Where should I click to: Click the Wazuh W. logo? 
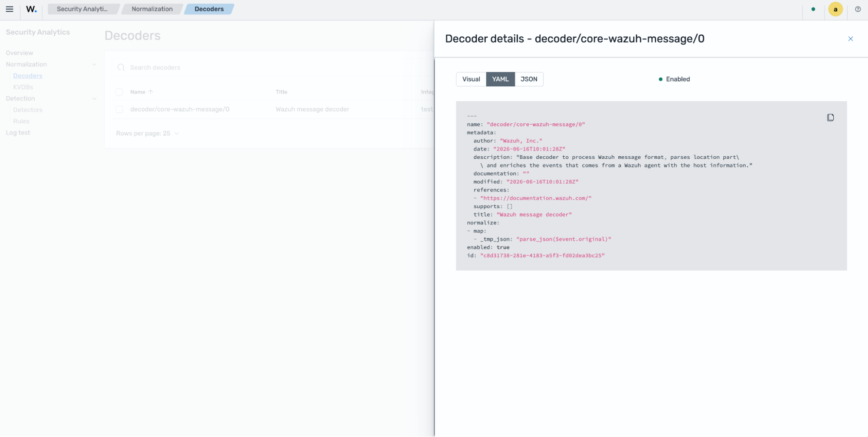[x=31, y=9]
